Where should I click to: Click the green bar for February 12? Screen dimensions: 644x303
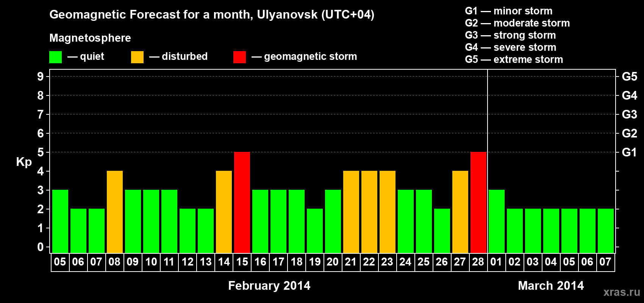coord(188,231)
